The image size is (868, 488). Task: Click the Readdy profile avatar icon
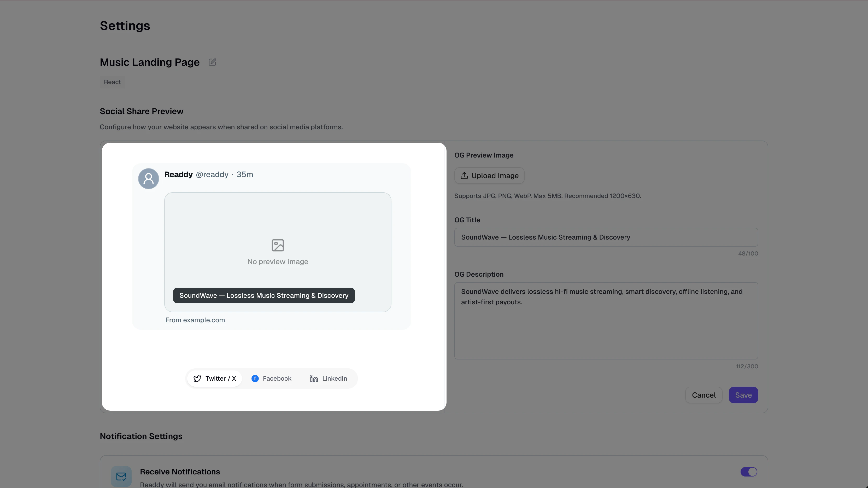click(x=148, y=178)
